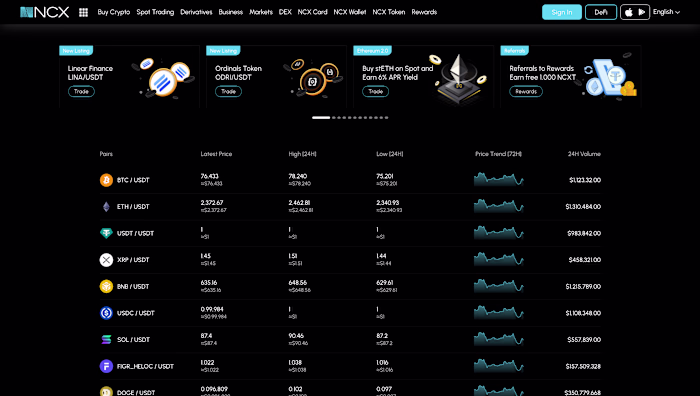Screen dimensions: 700x396
Task: Click the Ethereum coin icon
Action: point(106,207)
